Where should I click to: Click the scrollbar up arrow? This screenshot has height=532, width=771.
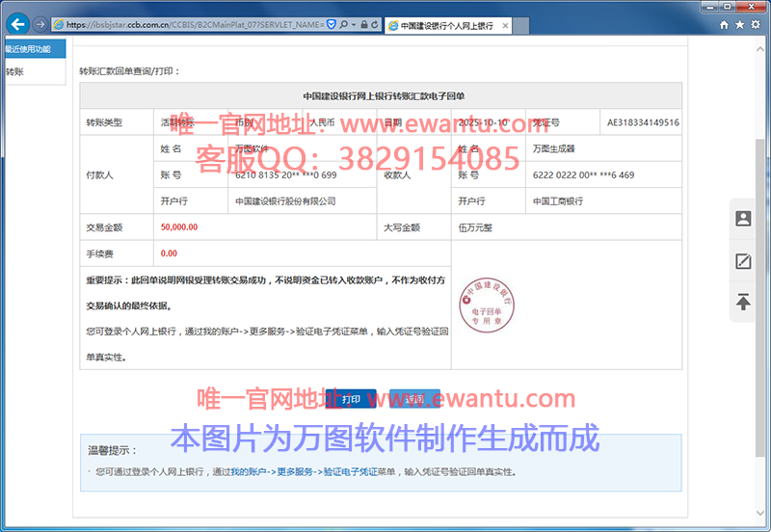[760, 49]
